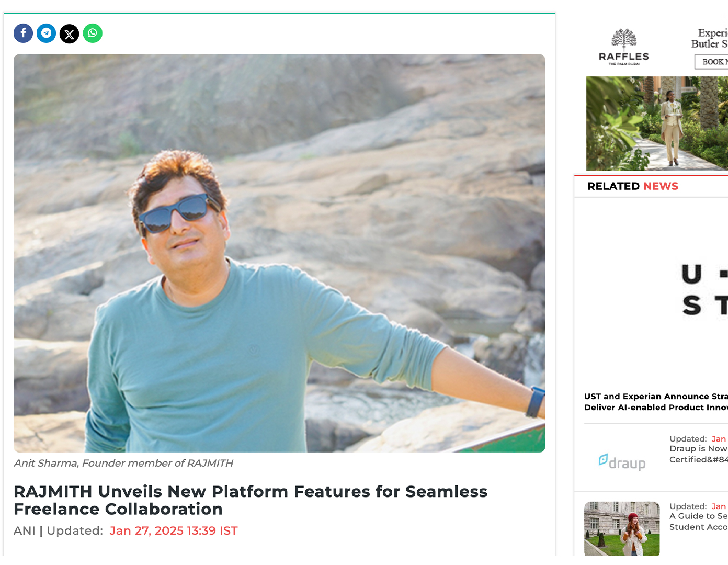Click the Draup logo thumbnail
The image size is (728, 565).
click(x=622, y=461)
